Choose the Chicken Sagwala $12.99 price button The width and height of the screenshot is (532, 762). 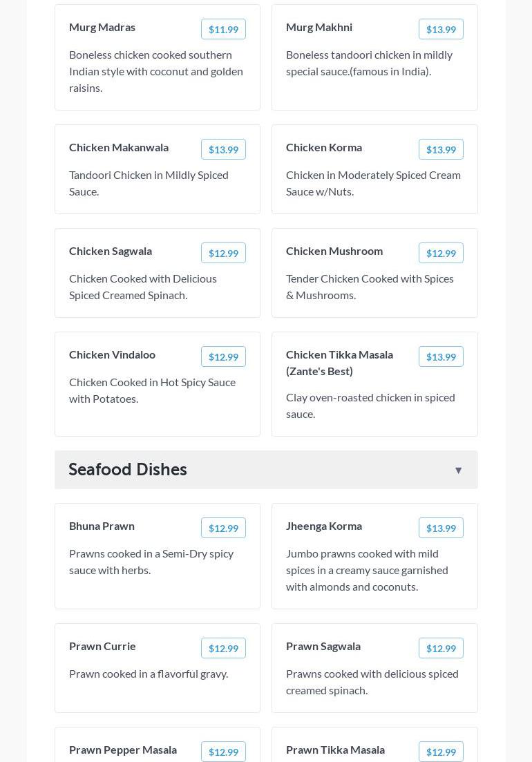[x=223, y=253]
